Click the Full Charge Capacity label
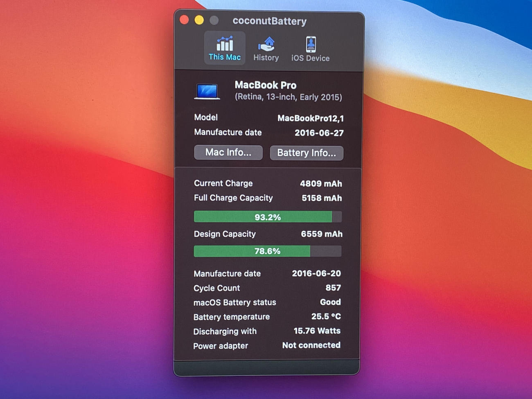This screenshot has height=399, width=532. (233, 198)
